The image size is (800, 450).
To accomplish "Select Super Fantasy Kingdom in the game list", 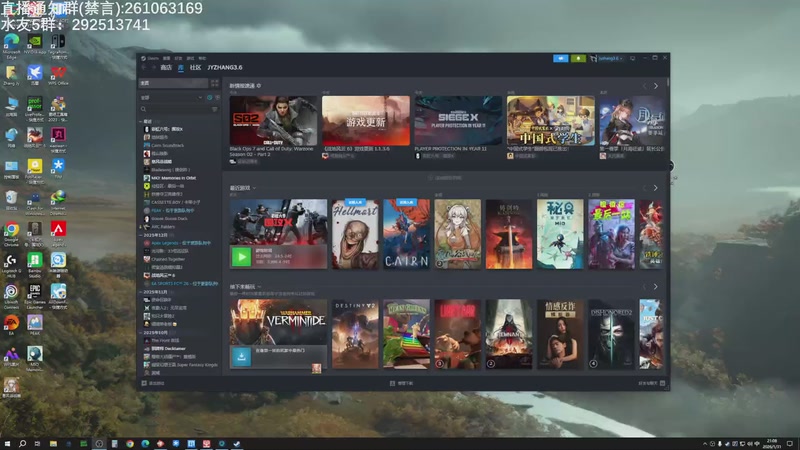I will 181,365.
